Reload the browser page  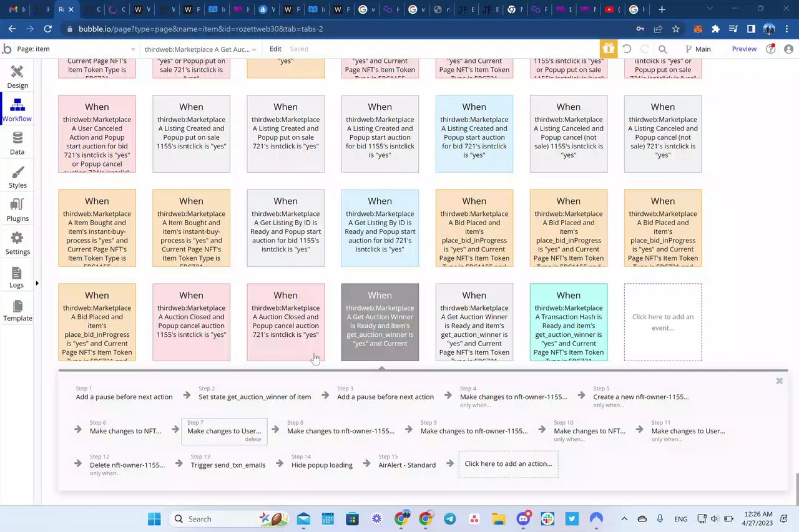click(48, 29)
